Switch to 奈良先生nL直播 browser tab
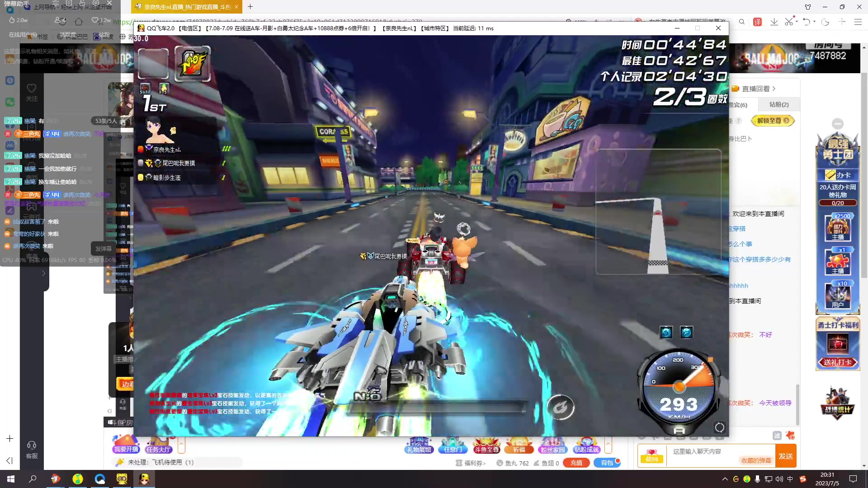 (187, 7)
